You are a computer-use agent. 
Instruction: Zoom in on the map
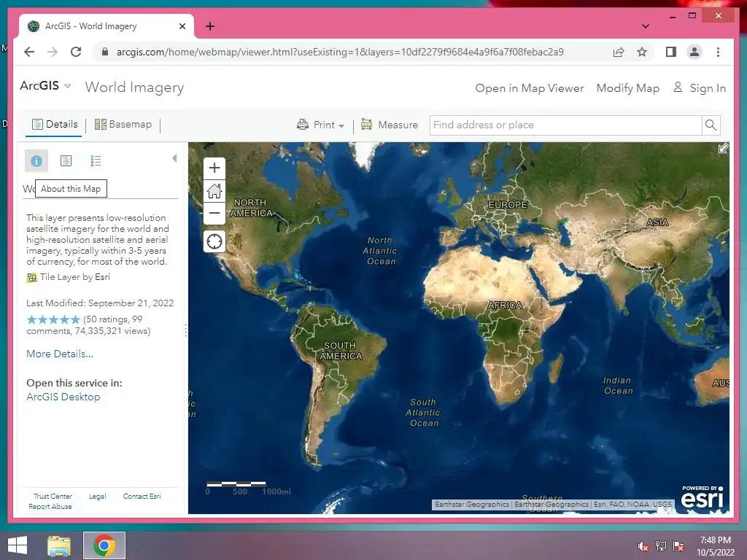(214, 168)
